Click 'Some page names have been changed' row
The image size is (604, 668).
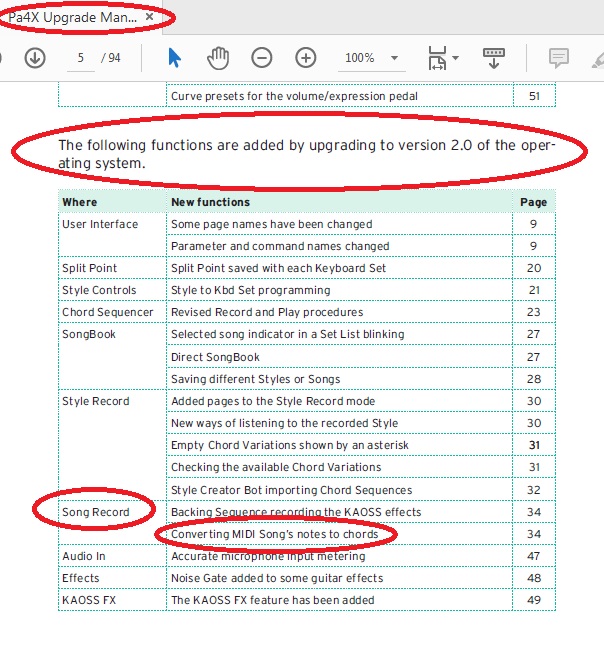272,224
